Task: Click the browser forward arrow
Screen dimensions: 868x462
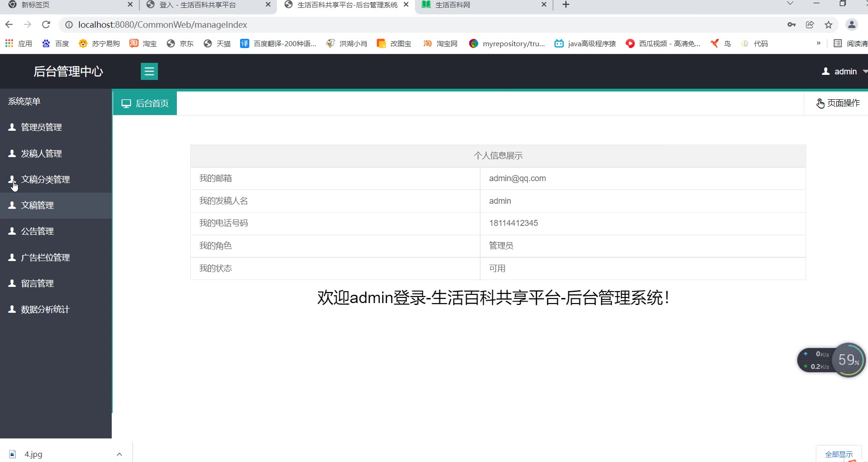Action: 28,24
